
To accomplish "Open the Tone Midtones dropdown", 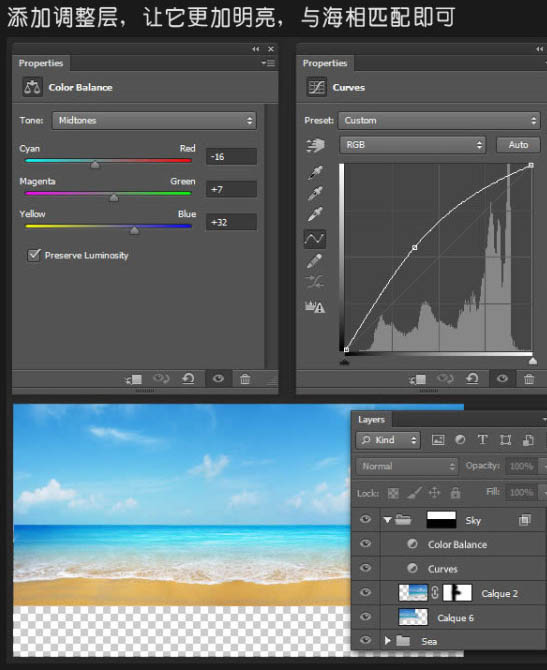I will coord(154,120).
